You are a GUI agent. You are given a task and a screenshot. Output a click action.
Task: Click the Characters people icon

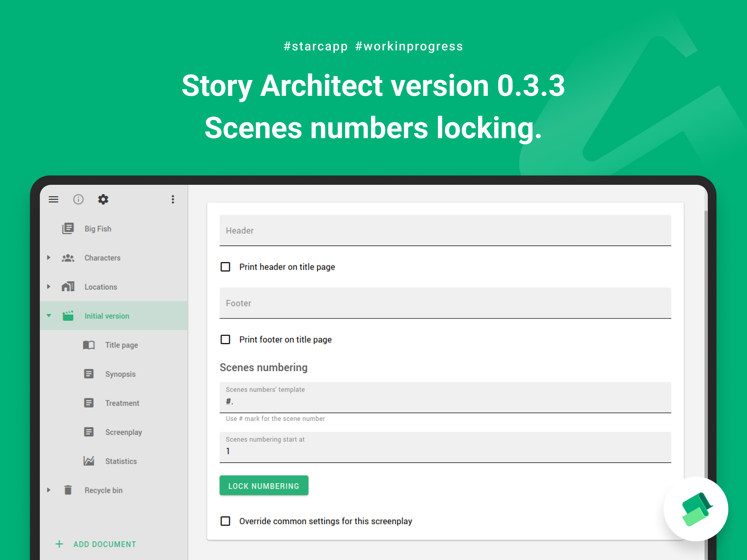coord(68,258)
